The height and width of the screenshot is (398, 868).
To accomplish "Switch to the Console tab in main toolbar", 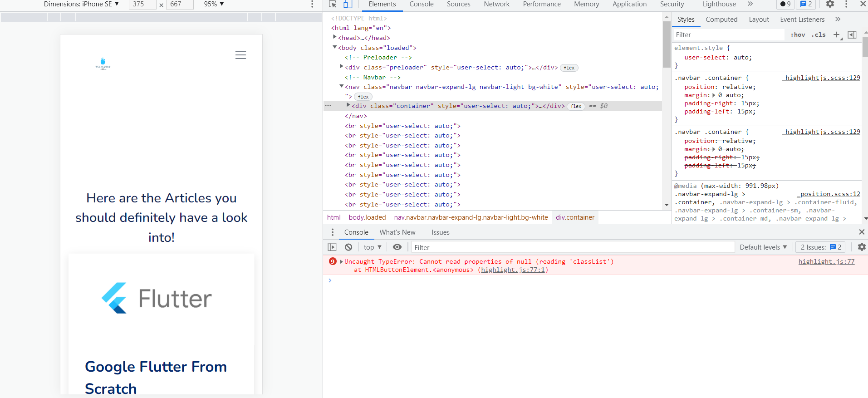I will [422, 4].
